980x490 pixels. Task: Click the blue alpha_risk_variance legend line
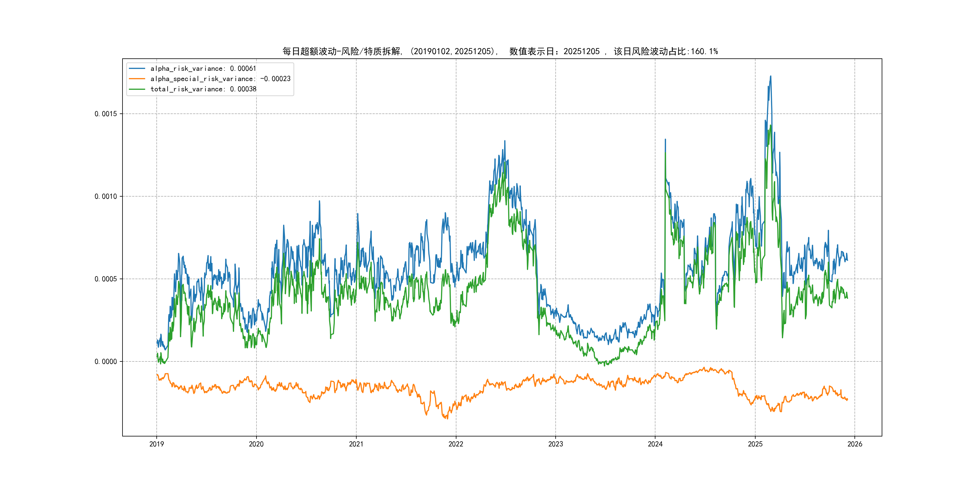(x=137, y=68)
